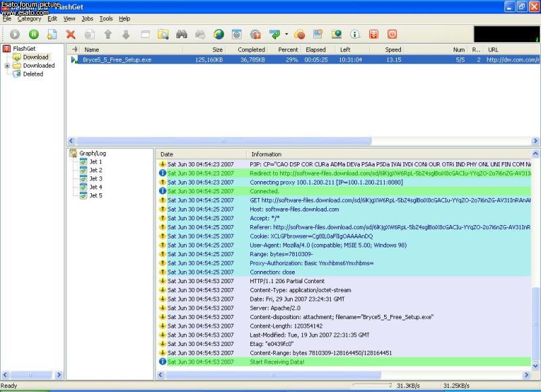Open the Category menu
The height and width of the screenshot is (392, 541).
click(x=29, y=19)
